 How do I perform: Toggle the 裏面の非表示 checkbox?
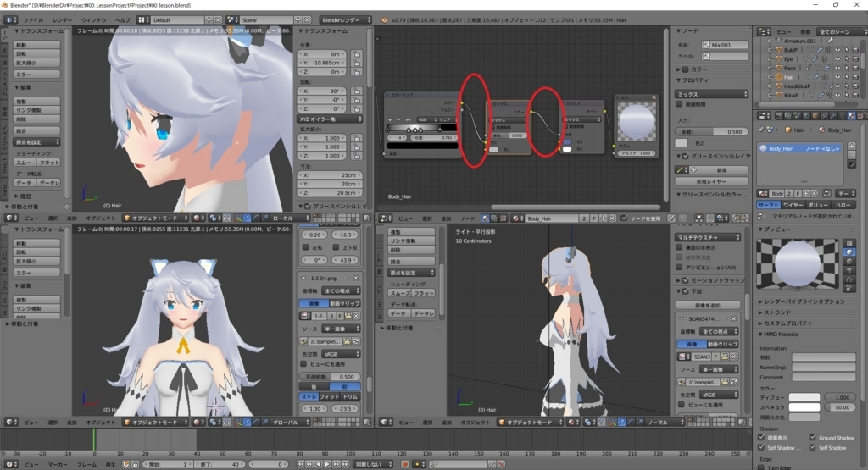coord(679,248)
